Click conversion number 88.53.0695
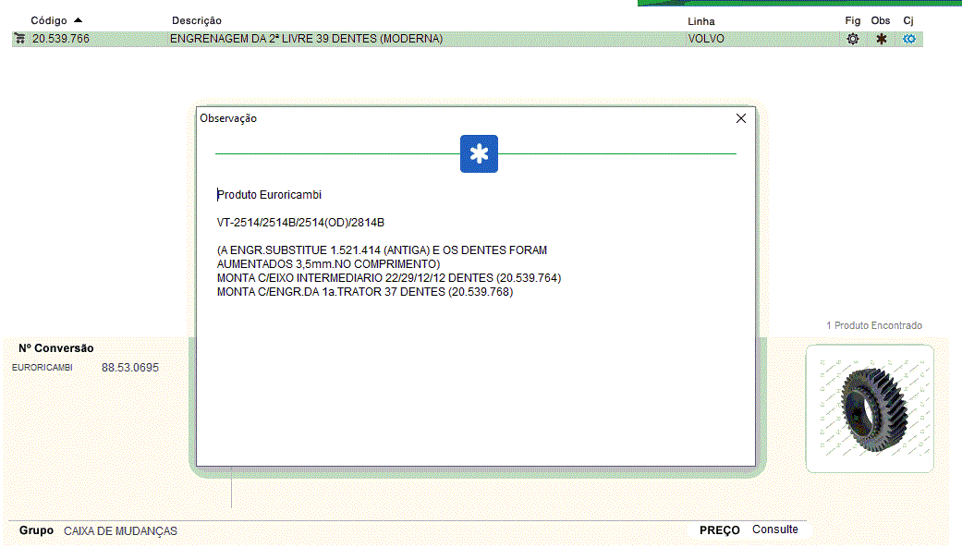Image resolution: width=962 pixels, height=560 pixels. click(130, 368)
